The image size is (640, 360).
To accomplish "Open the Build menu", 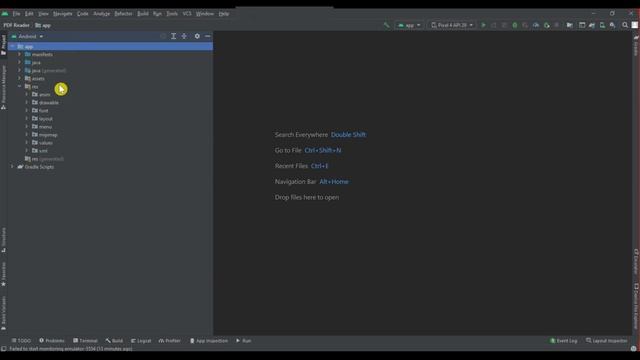I will pos(142,14).
